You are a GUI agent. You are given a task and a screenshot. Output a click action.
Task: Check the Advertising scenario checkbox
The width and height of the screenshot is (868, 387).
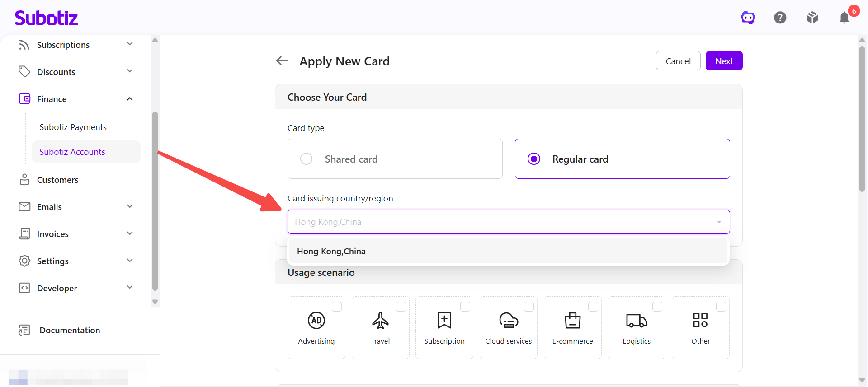click(x=337, y=307)
